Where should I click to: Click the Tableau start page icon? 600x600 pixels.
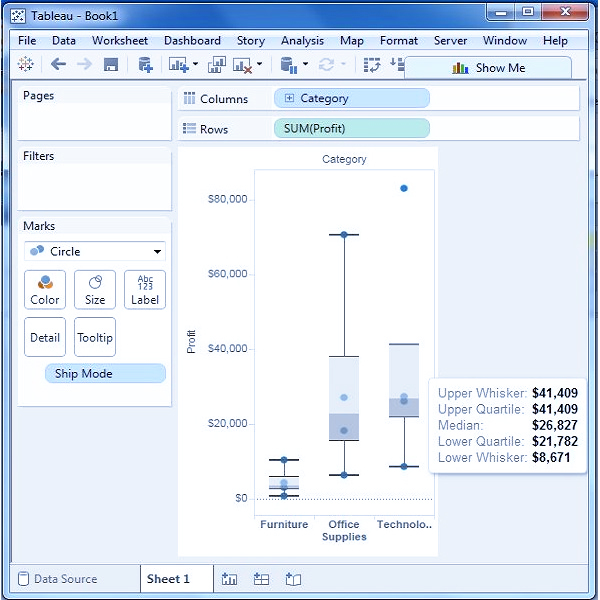tap(25, 64)
